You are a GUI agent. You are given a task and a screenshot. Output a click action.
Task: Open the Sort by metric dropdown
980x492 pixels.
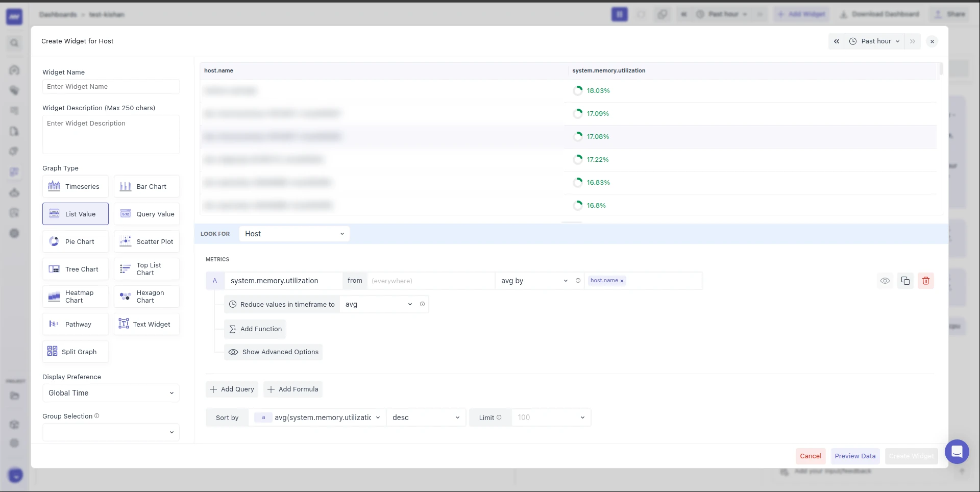tap(317, 417)
